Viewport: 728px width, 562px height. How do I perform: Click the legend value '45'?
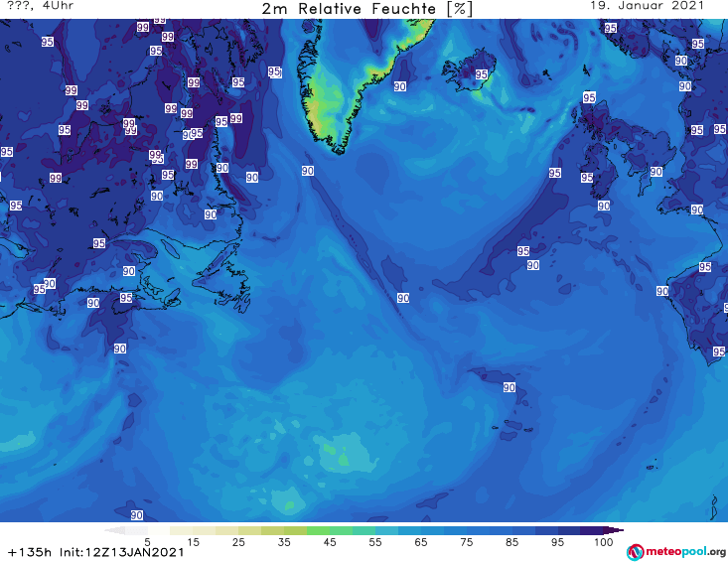click(x=330, y=542)
